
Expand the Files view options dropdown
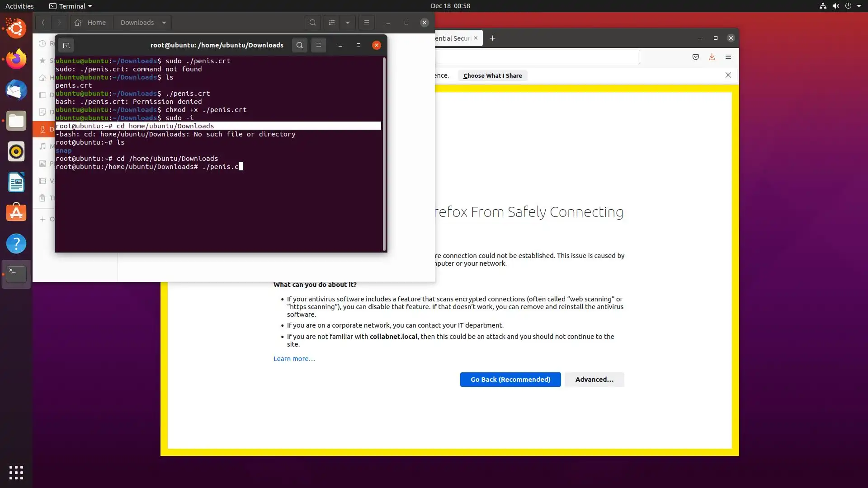[x=348, y=23]
